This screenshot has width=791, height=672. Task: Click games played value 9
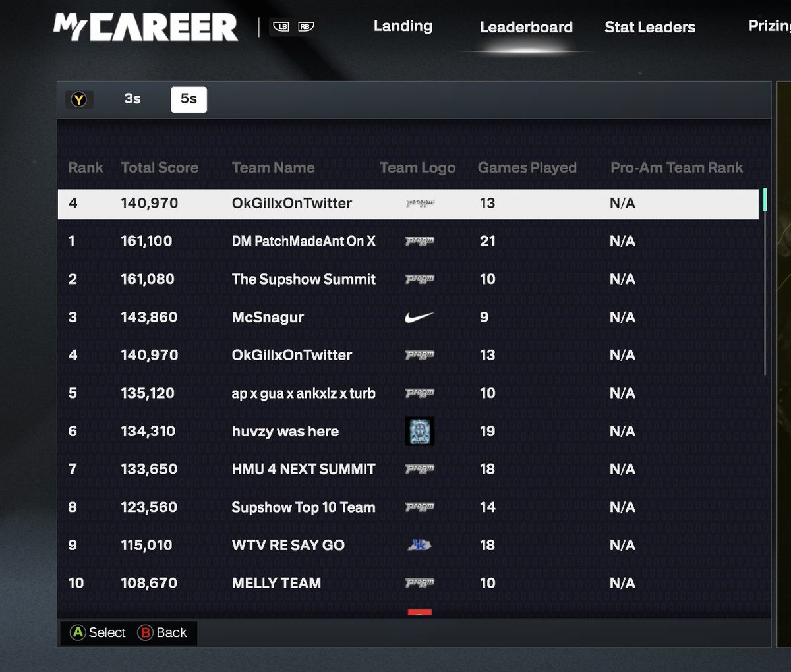coord(484,318)
